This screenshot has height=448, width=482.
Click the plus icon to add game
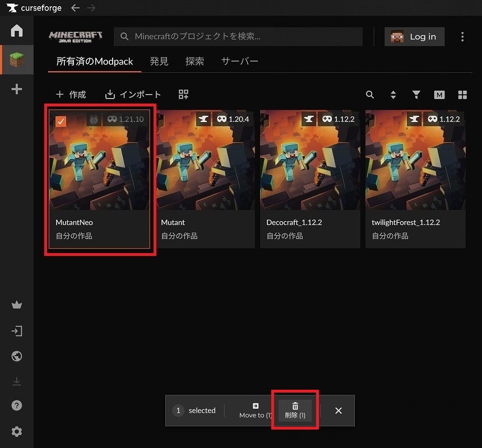[x=17, y=89]
